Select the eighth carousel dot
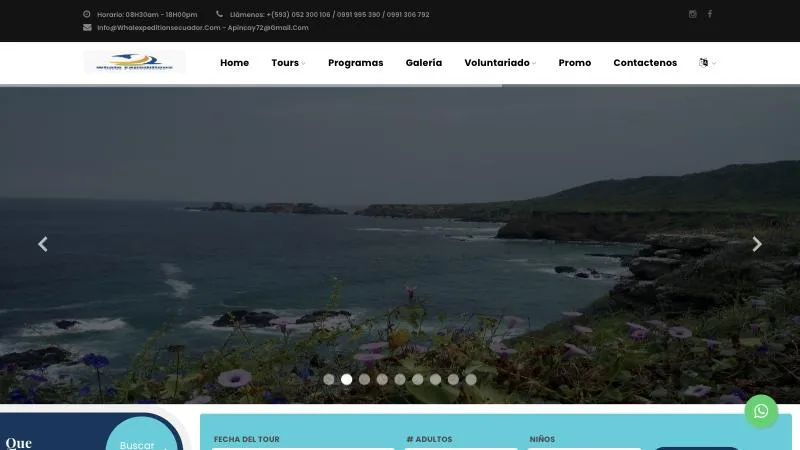Screen dimensions: 800x450 [x=453, y=380]
